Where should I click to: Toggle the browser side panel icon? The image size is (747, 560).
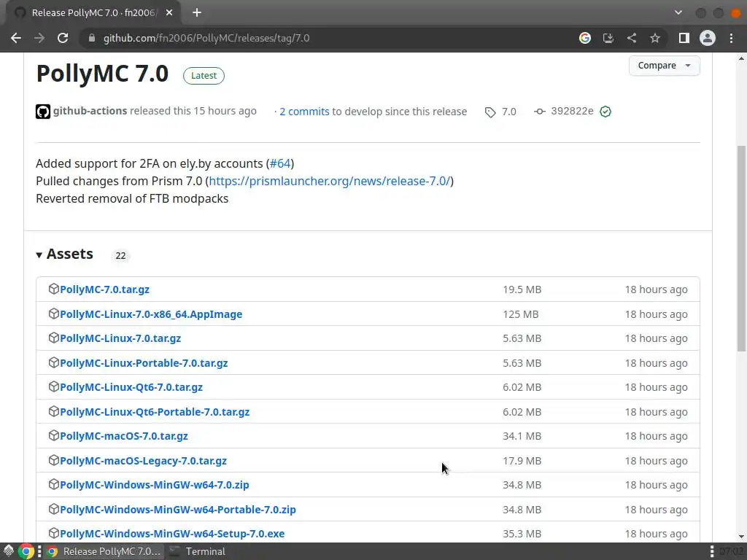coord(684,38)
